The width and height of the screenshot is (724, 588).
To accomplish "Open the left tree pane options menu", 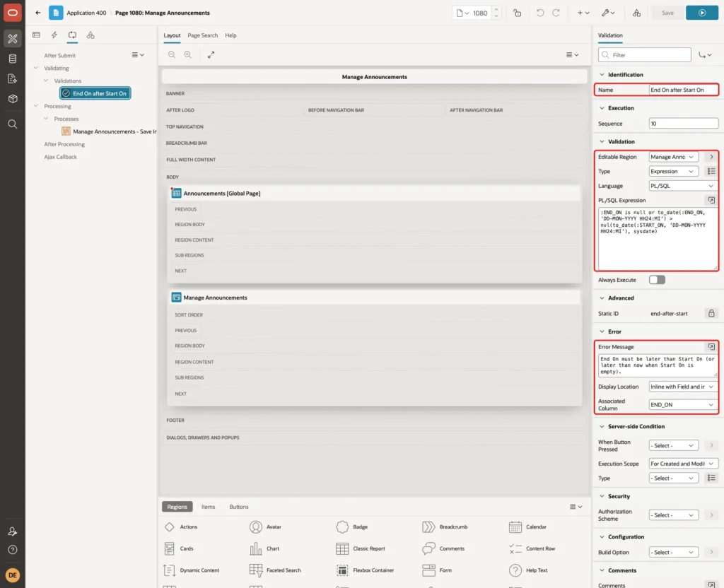I will tap(138, 54).
